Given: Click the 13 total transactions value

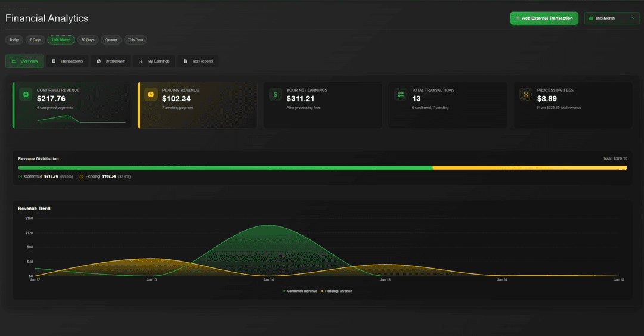Looking at the screenshot, I should [x=416, y=98].
